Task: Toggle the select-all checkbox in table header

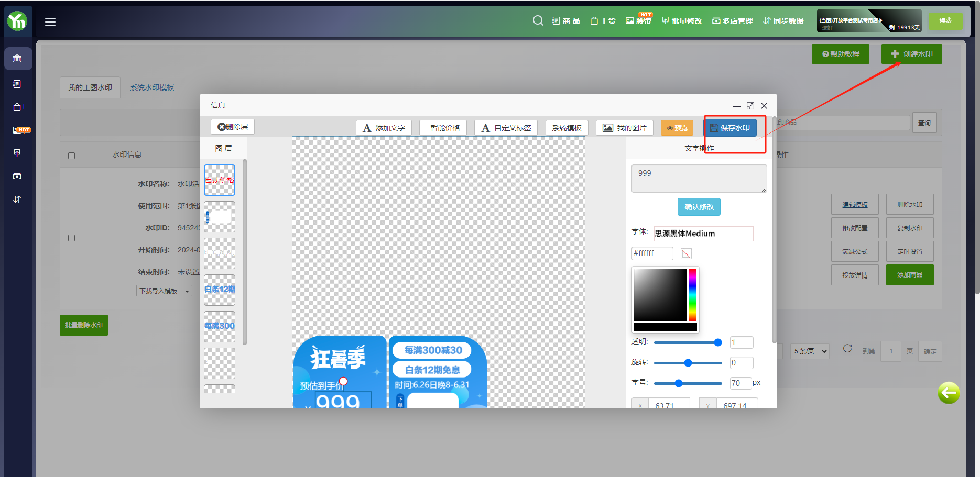Action: pyautogui.click(x=72, y=156)
